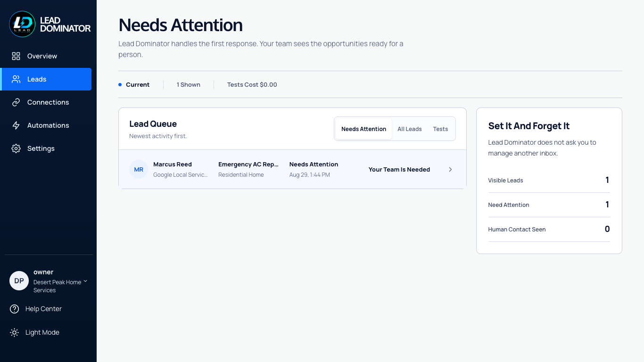Switch to the All Leads tab
The image size is (644, 362).
click(410, 129)
